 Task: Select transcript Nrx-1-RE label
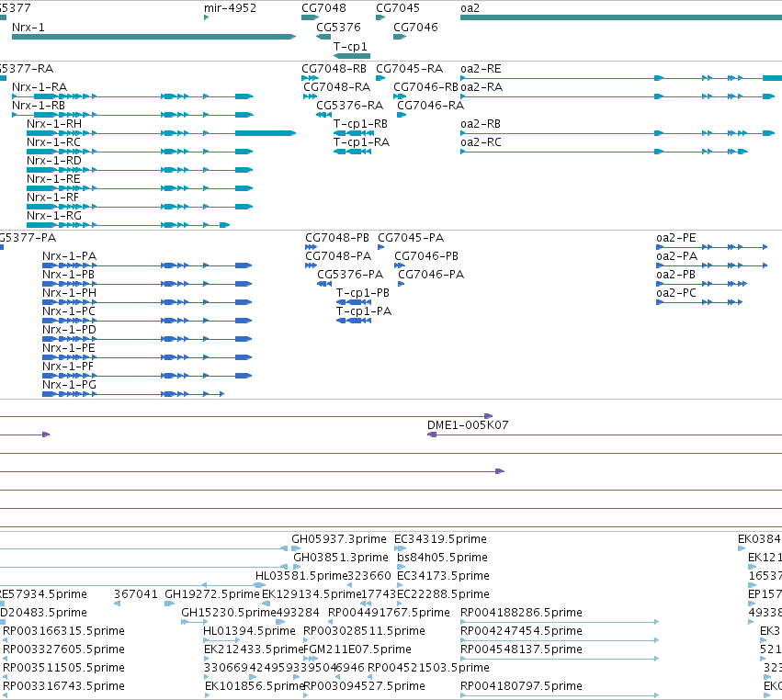click(x=53, y=179)
